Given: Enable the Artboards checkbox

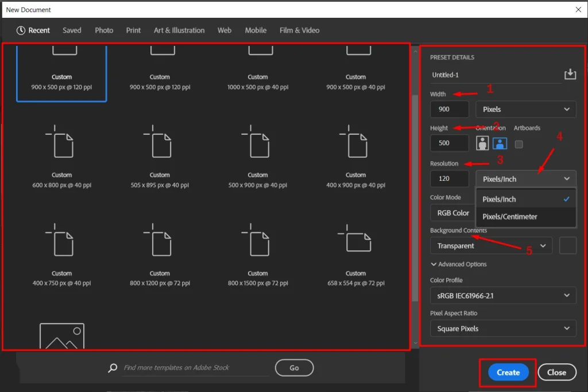Looking at the screenshot, I should pyautogui.click(x=519, y=144).
